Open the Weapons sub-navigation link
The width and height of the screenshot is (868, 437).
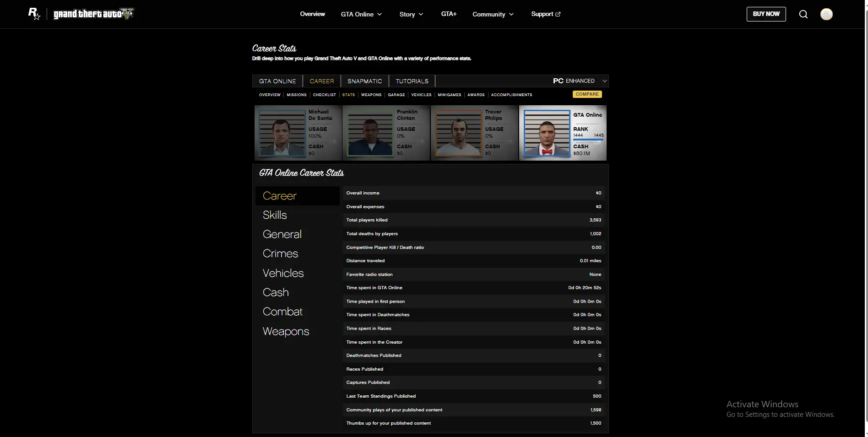371,95
